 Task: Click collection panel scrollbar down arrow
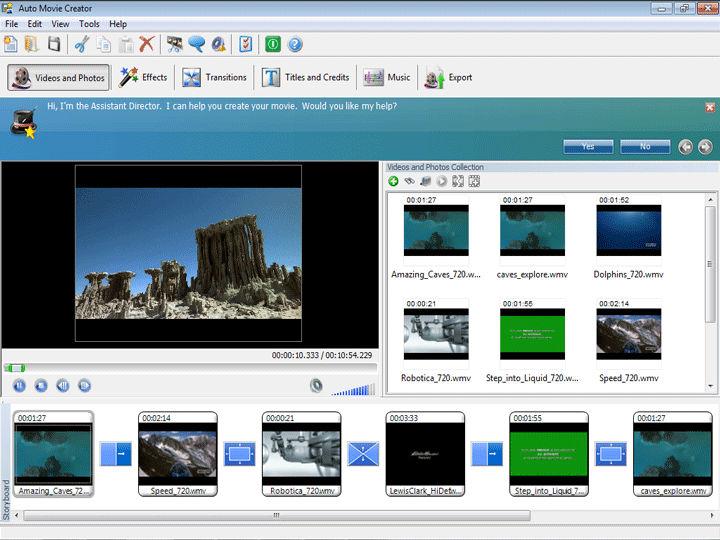711,386
